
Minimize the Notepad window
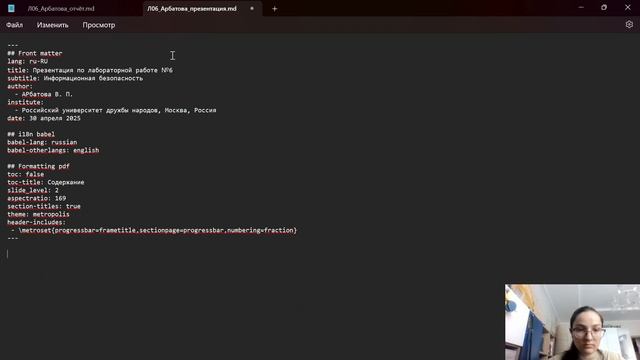pos(581,8)
